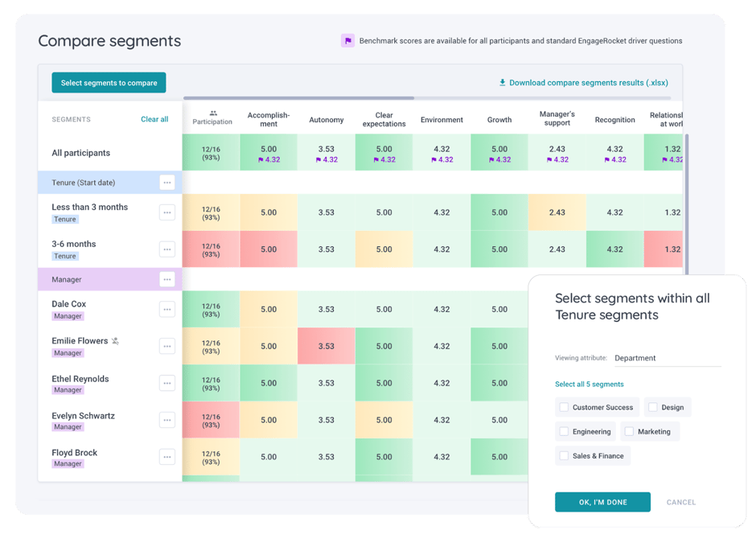
Task: Enable the Engineering segment checkbox
Action: click(564, 431)
